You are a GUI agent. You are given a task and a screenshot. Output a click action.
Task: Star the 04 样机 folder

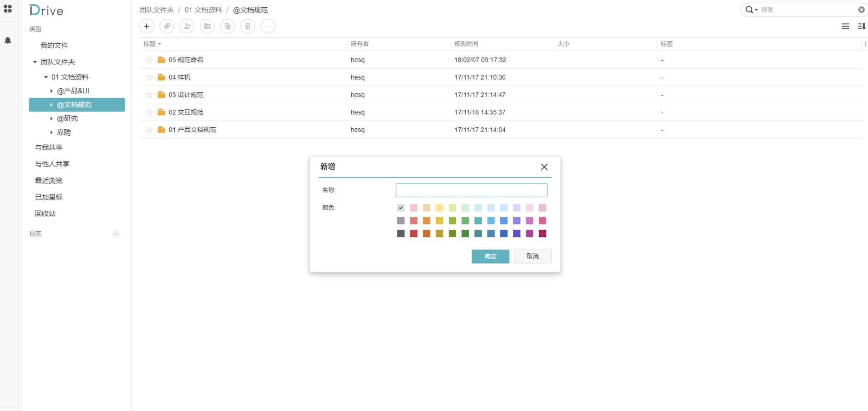pos(149,77)
